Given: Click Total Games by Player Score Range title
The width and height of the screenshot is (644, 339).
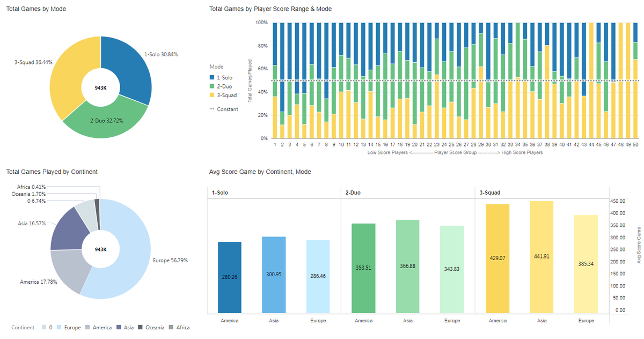Looking at the screenshot, I should (x=270, y=9).
